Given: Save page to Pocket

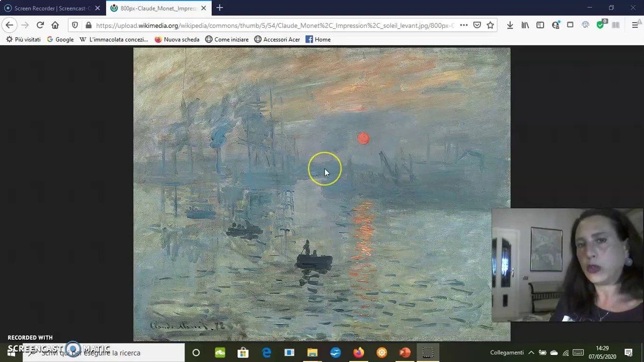Looking at the screenshot, I should [x=477, y=25].
